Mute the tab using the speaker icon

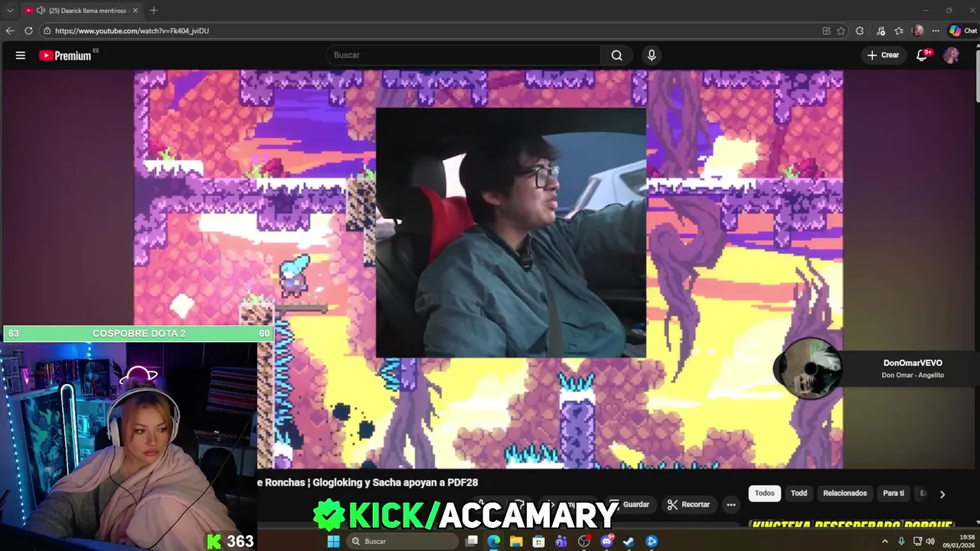click(x=40, y=11)
